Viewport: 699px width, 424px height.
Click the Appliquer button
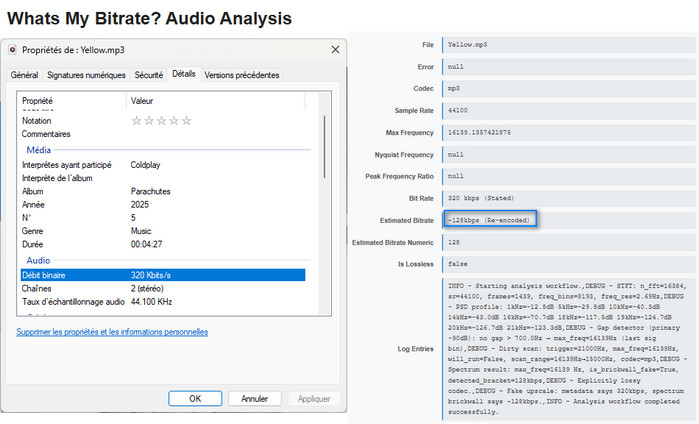[314, 399]
